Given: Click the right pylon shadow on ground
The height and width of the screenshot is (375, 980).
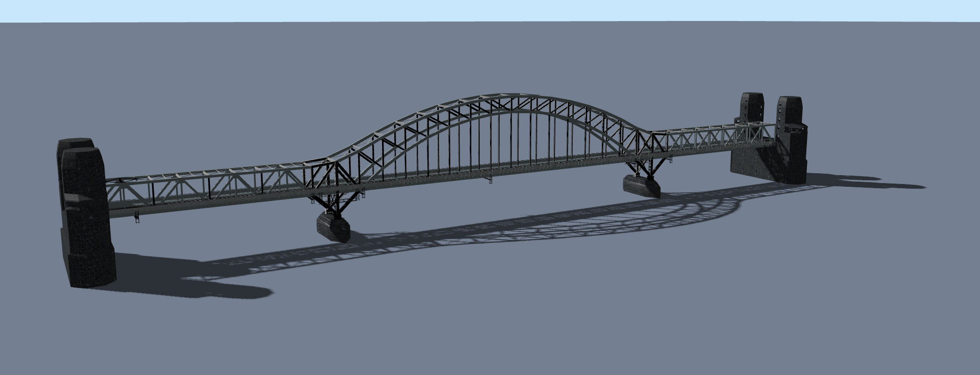Looking at the screenshot, I should tap(865, 183).
